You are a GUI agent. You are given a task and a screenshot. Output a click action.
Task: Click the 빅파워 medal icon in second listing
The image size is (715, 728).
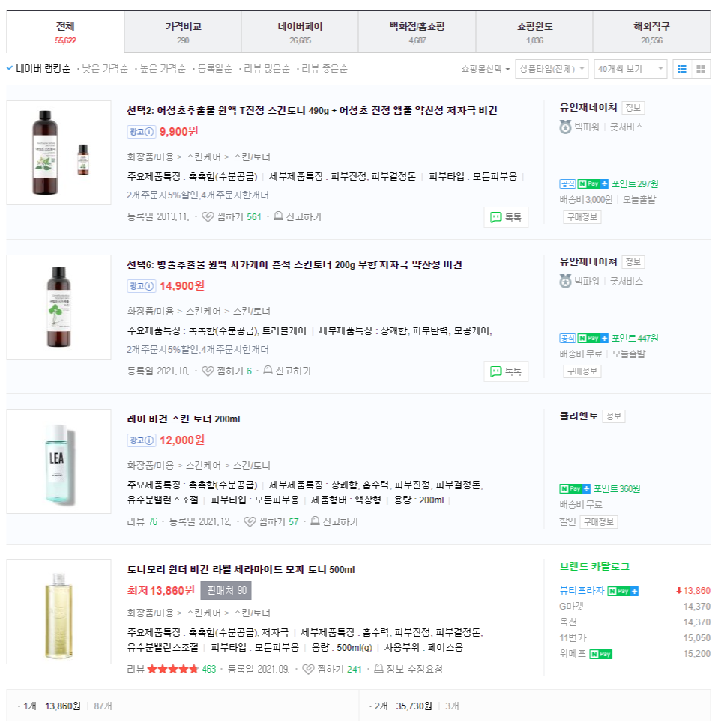tap(565, 281)
